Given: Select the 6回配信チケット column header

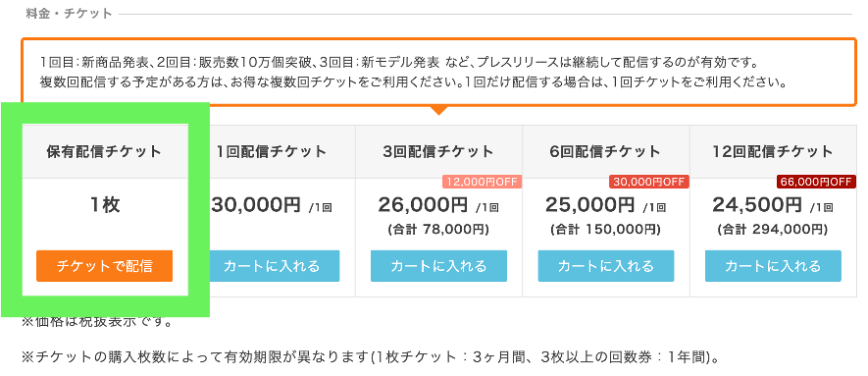Looking at the screenshot, I should coord(606,151).
